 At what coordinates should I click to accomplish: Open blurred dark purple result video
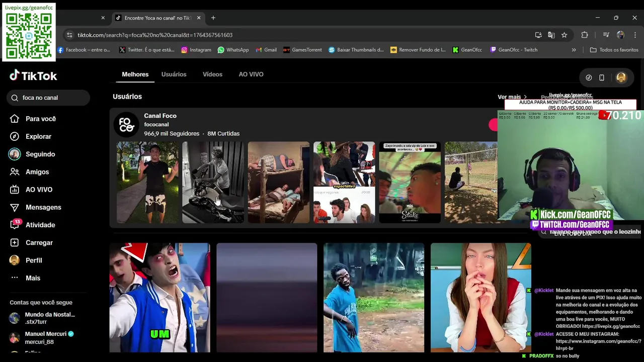tap(267, 298)
